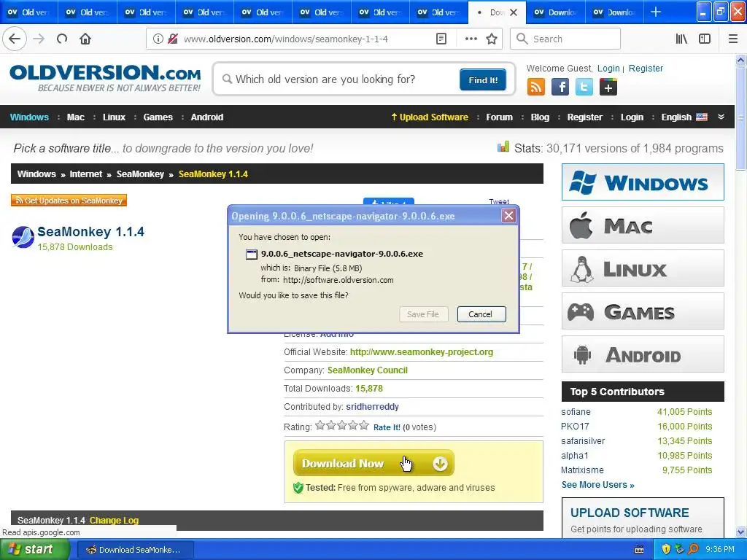
Task: Open the OldVersion Facebook icon
Action: pos(560,87)
